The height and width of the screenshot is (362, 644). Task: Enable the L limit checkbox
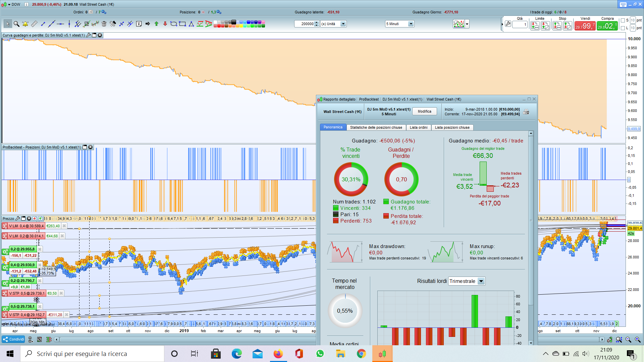[623, 28]
